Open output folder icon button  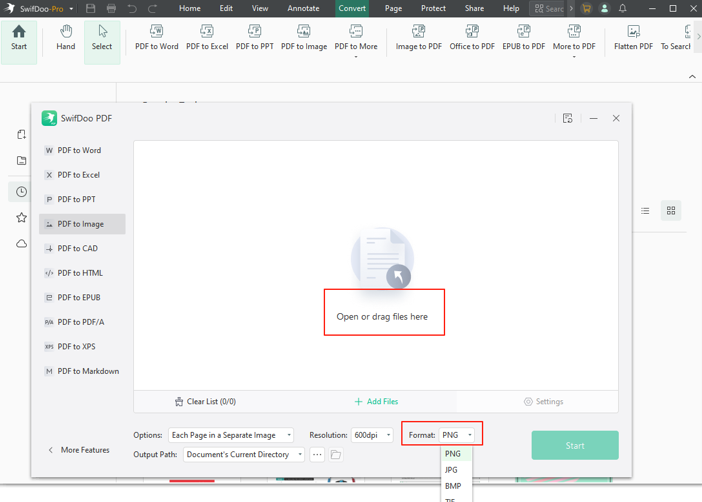click(336, 455)
